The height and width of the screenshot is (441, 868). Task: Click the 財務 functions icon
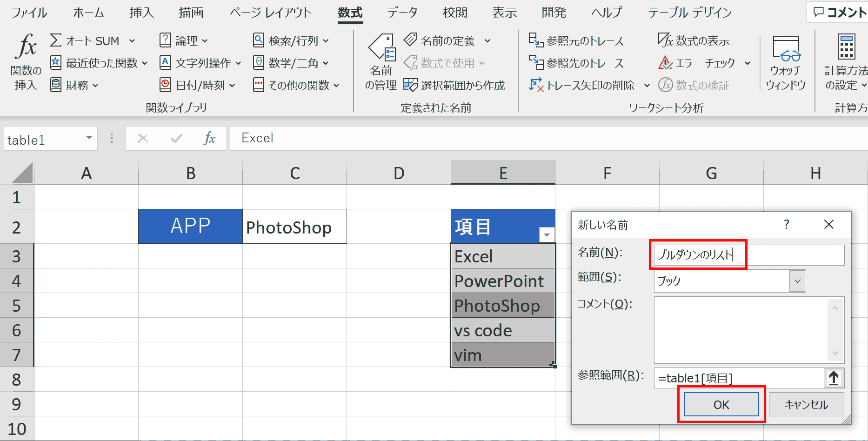pos(56,85)
